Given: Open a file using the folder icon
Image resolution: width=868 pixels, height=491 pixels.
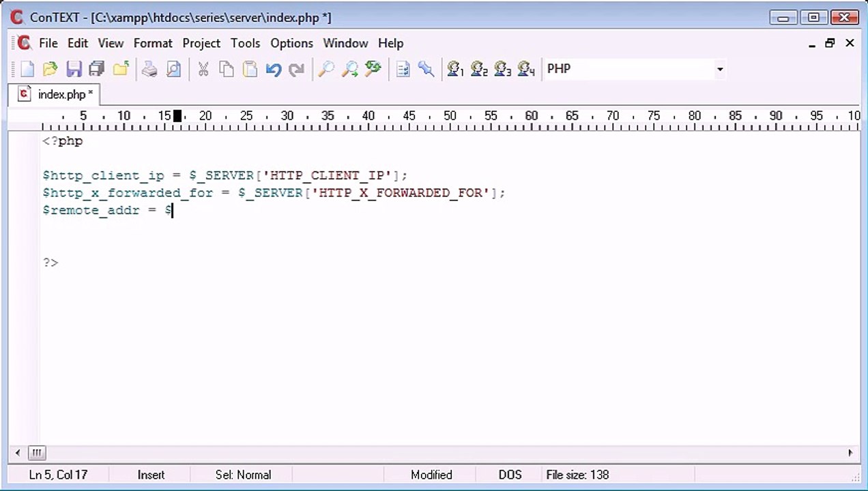Looking at the screenshot, I should [x=50, y=69].
